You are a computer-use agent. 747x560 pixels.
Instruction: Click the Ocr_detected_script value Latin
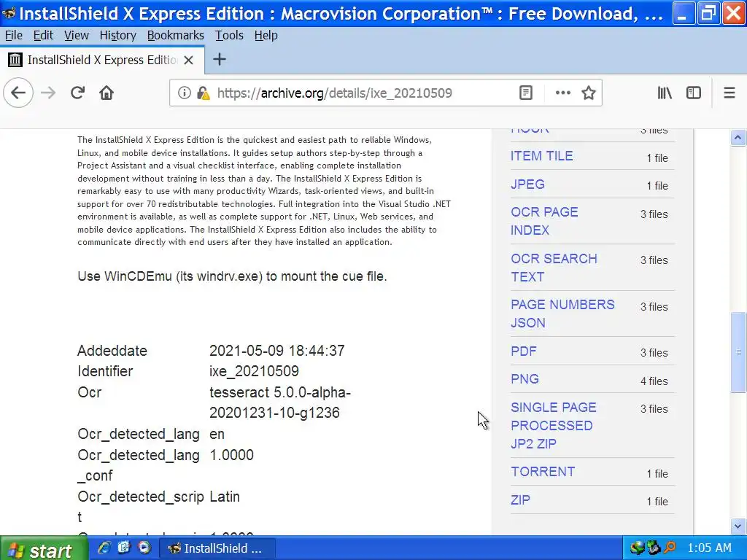pyautogui.click(x=225, y=497)
